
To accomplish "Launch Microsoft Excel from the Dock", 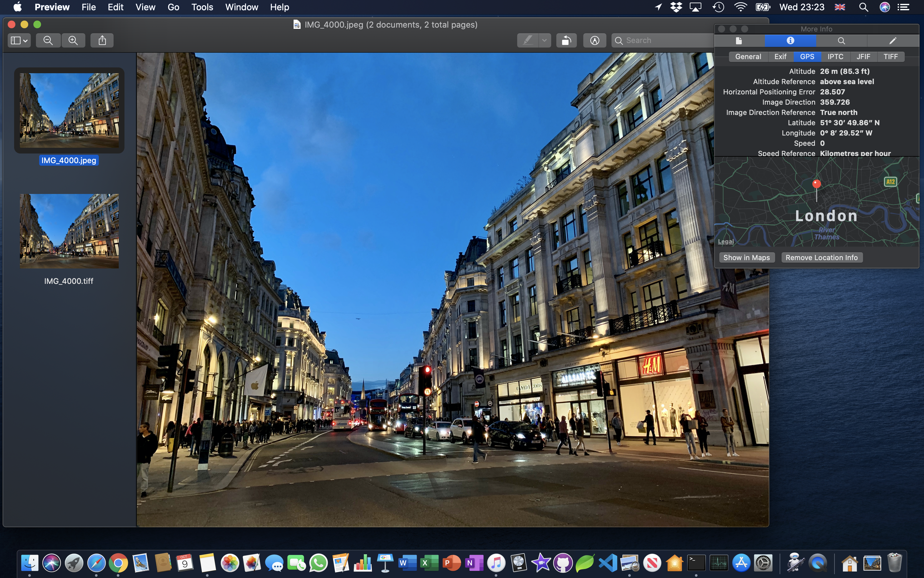I will coord(429,563).
